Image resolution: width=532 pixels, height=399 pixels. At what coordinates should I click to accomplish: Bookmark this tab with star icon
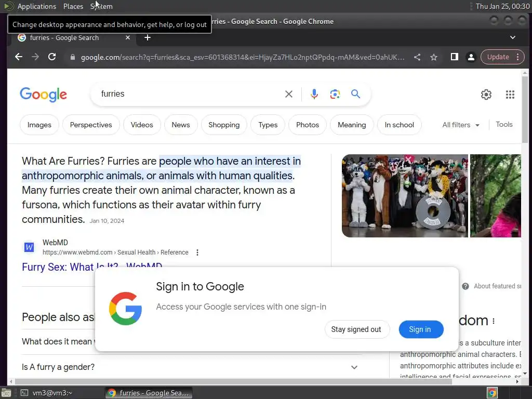click(434, 57)
